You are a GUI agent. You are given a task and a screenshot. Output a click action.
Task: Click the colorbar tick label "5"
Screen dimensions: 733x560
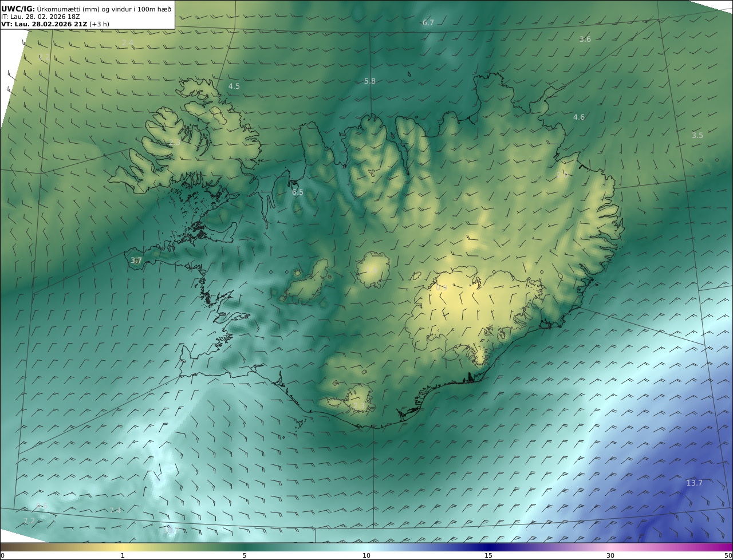(245, 555)
